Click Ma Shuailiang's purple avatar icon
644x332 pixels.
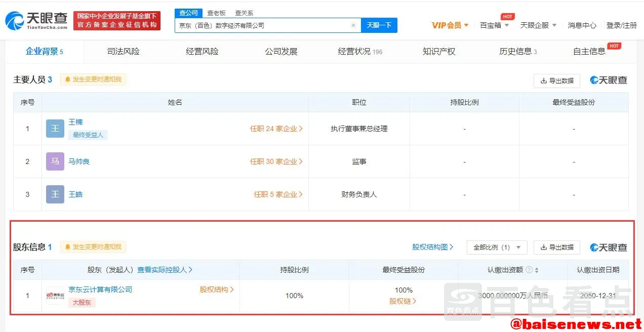click(x=55, y=161)
